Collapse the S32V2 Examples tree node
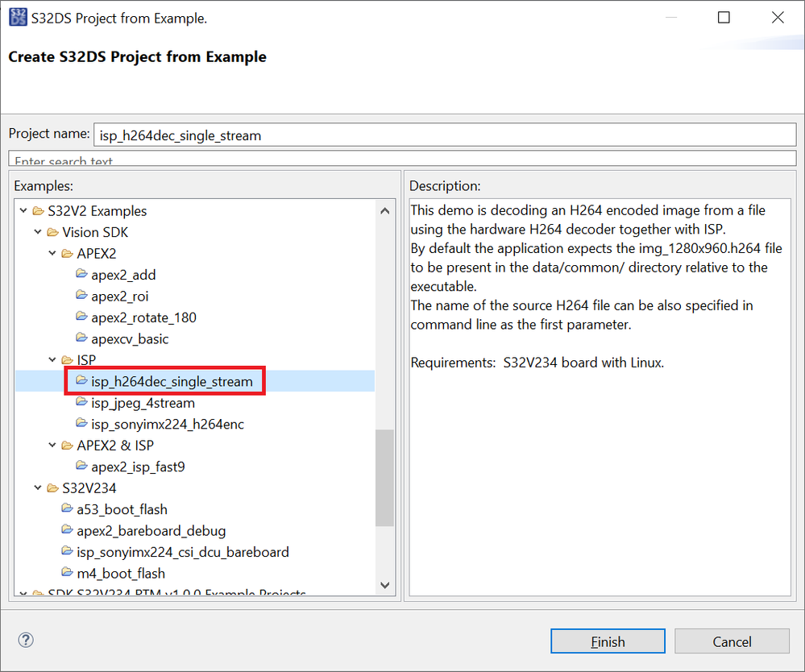The image size is (805, 672). coord(23,210)
